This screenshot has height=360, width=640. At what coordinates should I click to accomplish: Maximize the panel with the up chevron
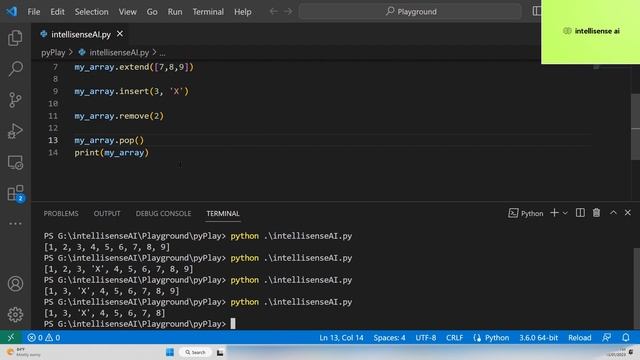(x=613, y=213)
